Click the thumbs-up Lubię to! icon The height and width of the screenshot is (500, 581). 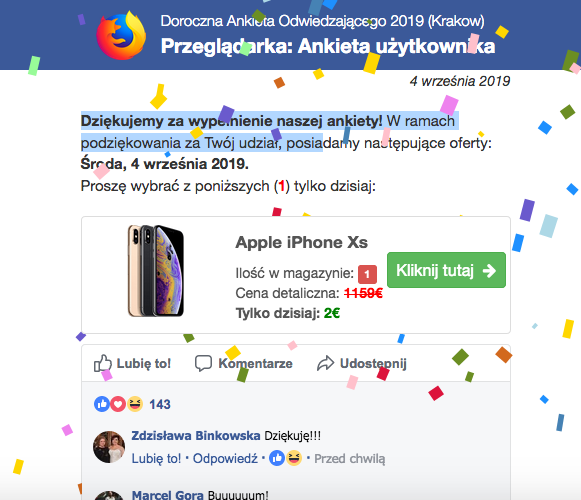(103, 363)
